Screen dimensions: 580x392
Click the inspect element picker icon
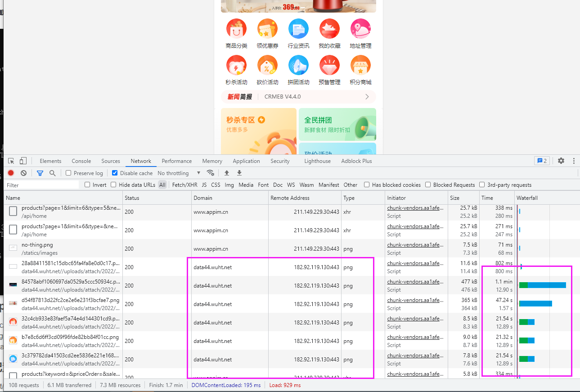(x=11, y=161)
